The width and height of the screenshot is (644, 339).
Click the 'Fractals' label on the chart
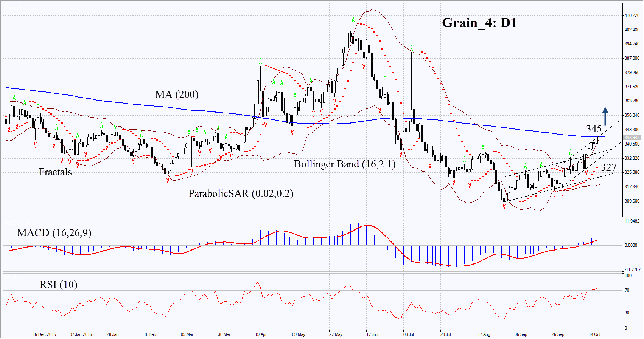(55, 172)
